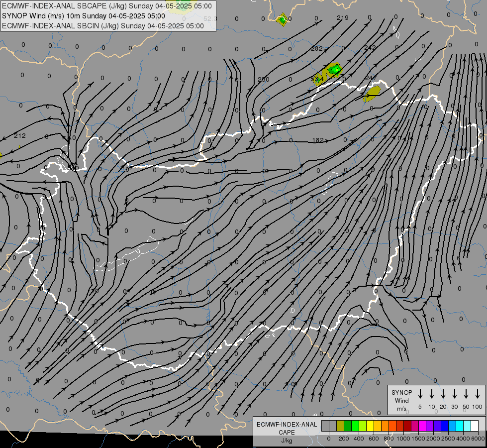Pick the pure blue CAPE swatch
Image resolution: width=487 pixels, height=448 pixels.
click(445, 426)
